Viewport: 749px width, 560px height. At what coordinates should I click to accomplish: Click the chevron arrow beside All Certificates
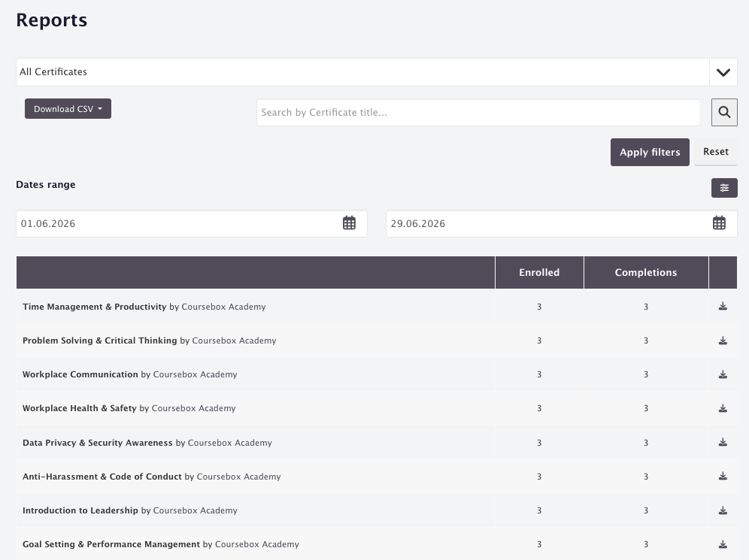pos(723,72)
